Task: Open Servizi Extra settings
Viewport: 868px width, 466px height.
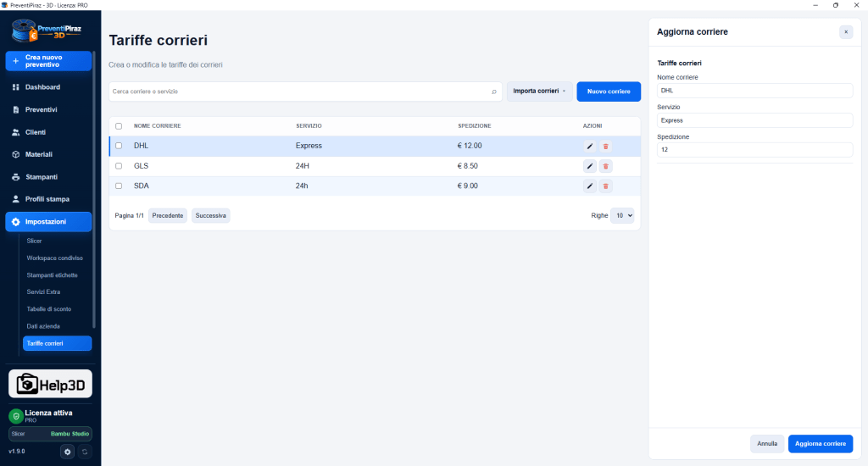Action: click(43, 292)
